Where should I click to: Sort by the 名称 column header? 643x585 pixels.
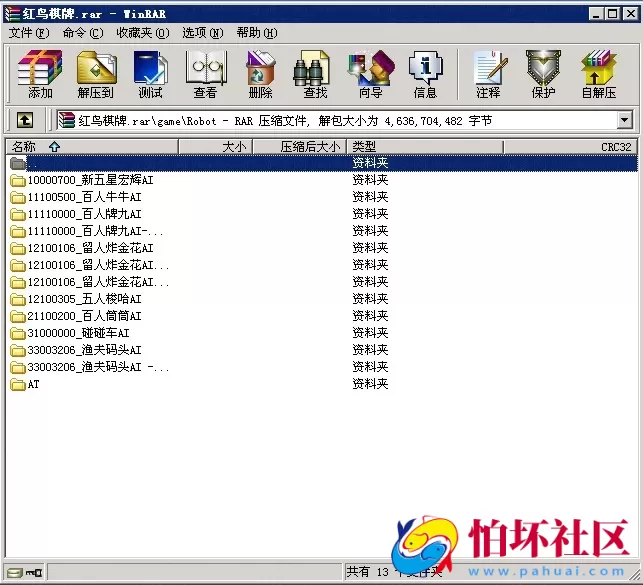[92, 147]
